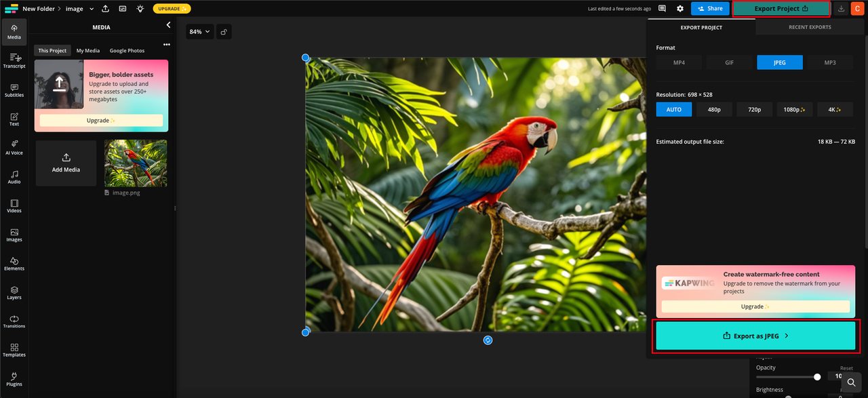Viewport: 868px width, 398px height.
Task: Switch to the Export Project tab
Action: pos(701,27)
